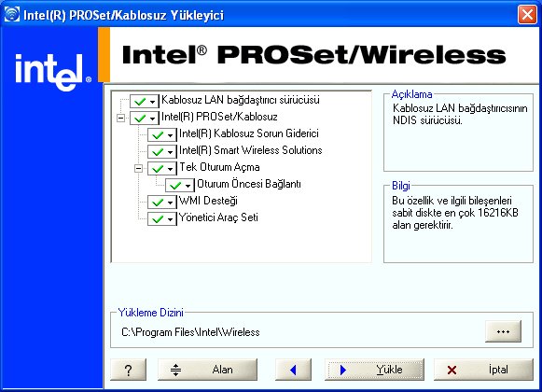Select the Tek Oturum Açma row
The image size is (542, 392).
219,167
